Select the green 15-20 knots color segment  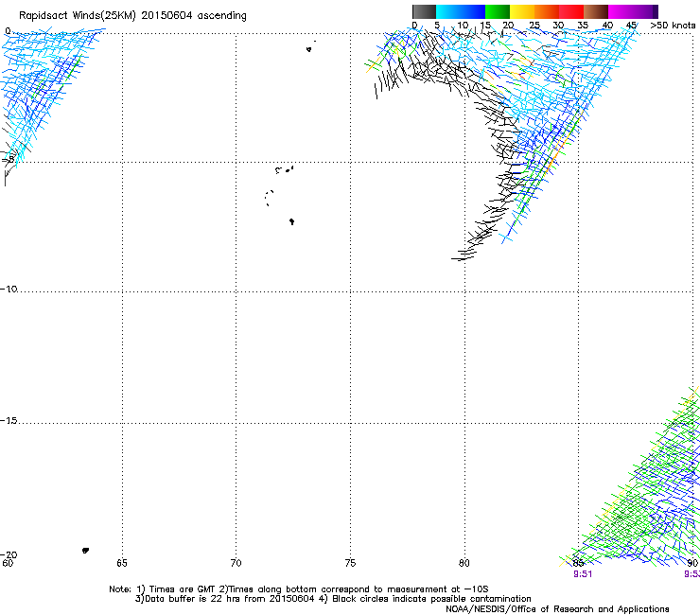tap(498, 11)
